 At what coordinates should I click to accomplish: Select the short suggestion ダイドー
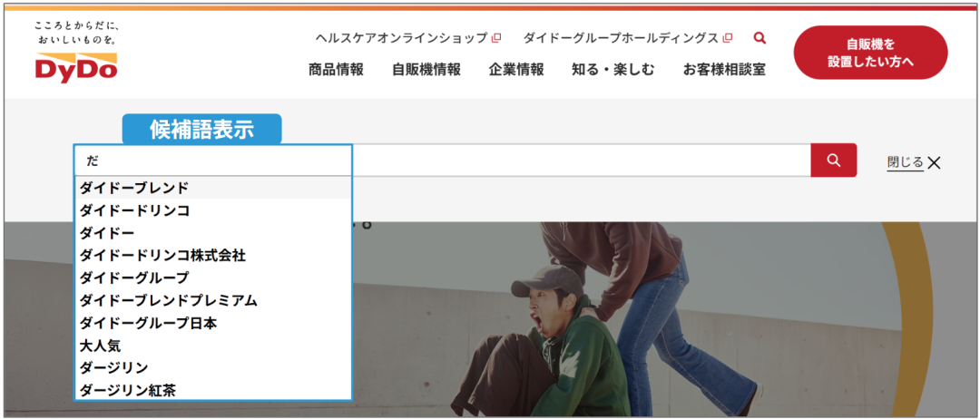click(x=213, y=233)
